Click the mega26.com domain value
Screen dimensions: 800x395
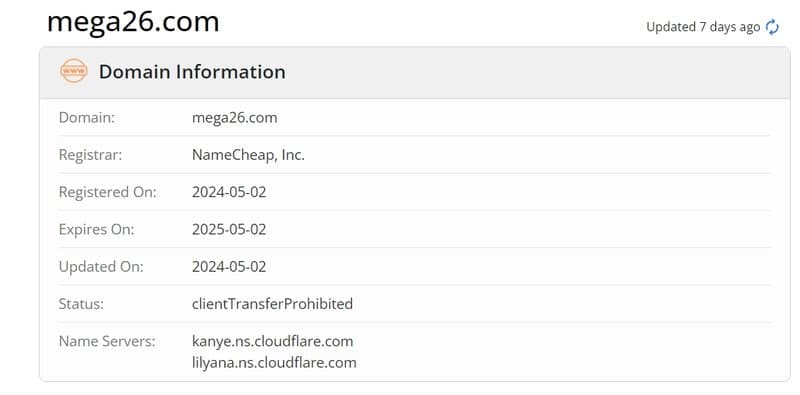click(235, 117)
